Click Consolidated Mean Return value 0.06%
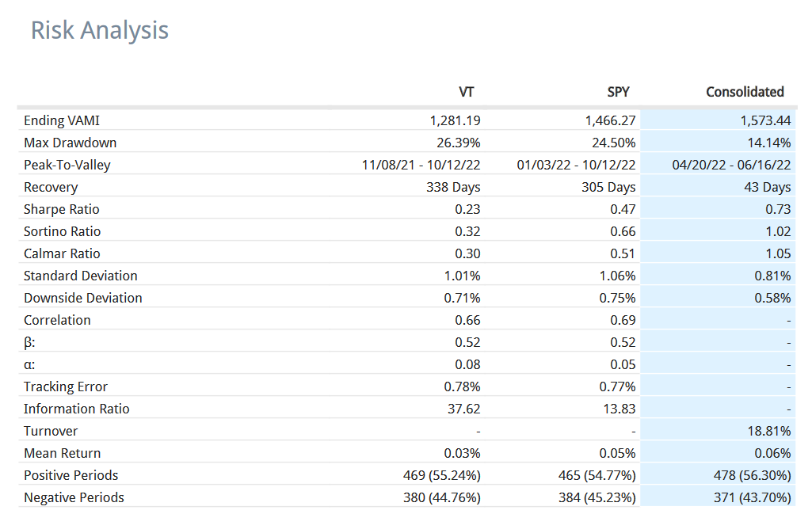The height and width of the screenshot is (514, 812). tap(772, 454)
